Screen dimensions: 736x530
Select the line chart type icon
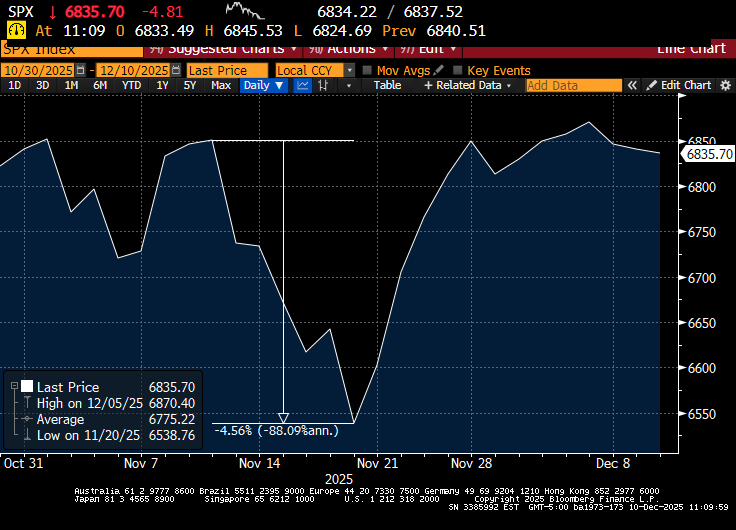click(303, 86)
